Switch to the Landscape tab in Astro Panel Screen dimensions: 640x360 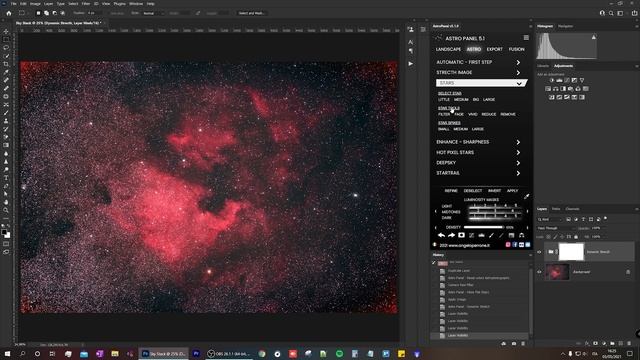[x=448, y=49]
